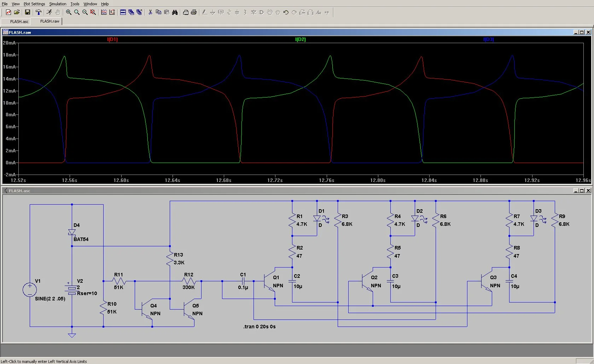Select the red I(D1) trace label
The height and width of the screenshot is (364, 594).
click(112, 40)
